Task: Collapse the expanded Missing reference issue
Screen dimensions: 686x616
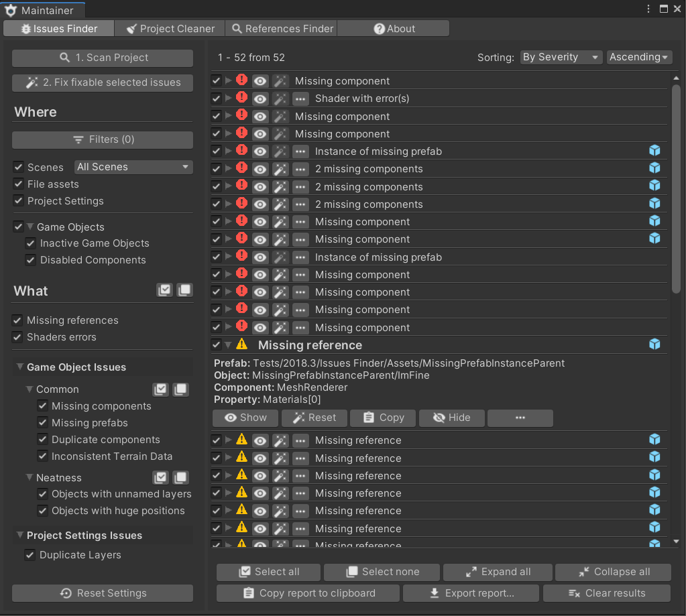Action: pyautogui.click(x=228, y=345)
